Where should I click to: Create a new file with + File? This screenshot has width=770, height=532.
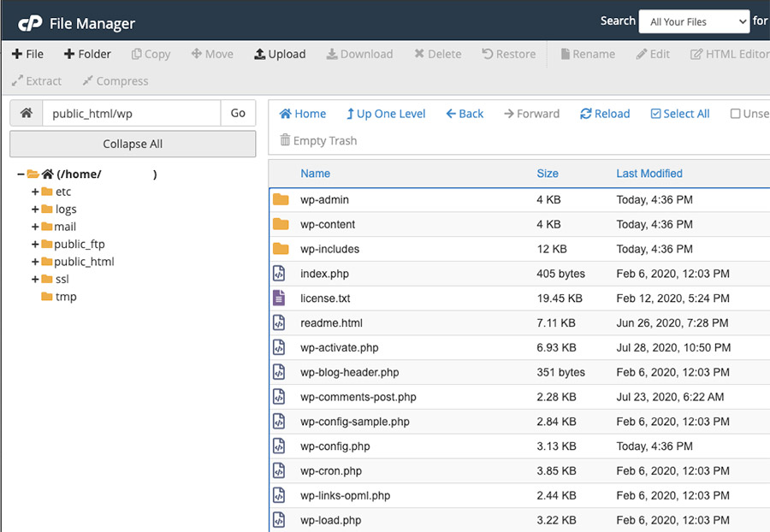click(x=27, y=54)
